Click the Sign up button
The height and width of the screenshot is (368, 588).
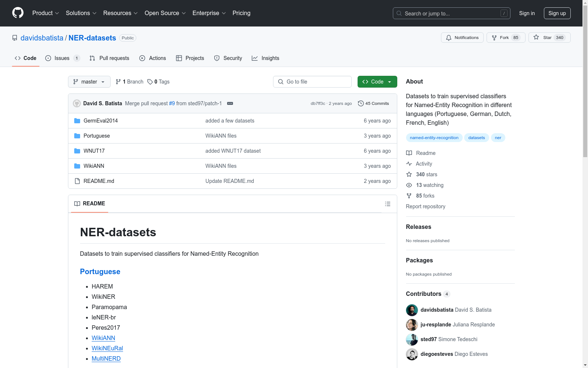pyautogui.click(x=557, y=13)
